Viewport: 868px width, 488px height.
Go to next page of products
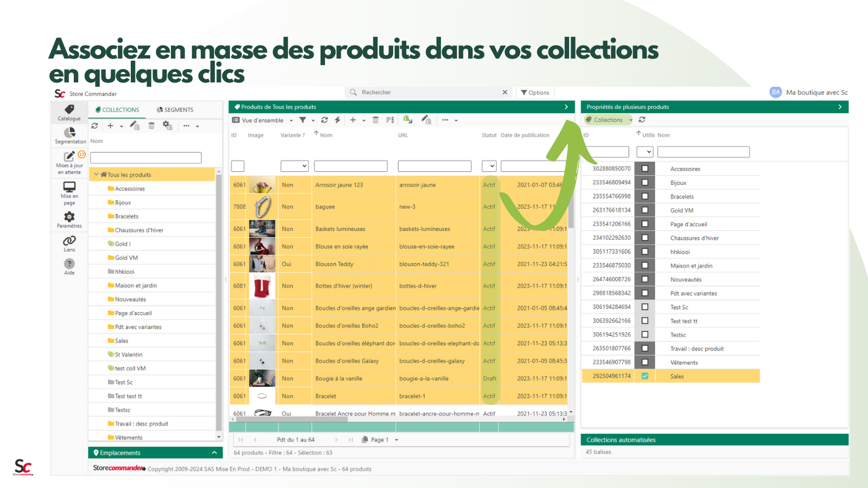point(336,440)
